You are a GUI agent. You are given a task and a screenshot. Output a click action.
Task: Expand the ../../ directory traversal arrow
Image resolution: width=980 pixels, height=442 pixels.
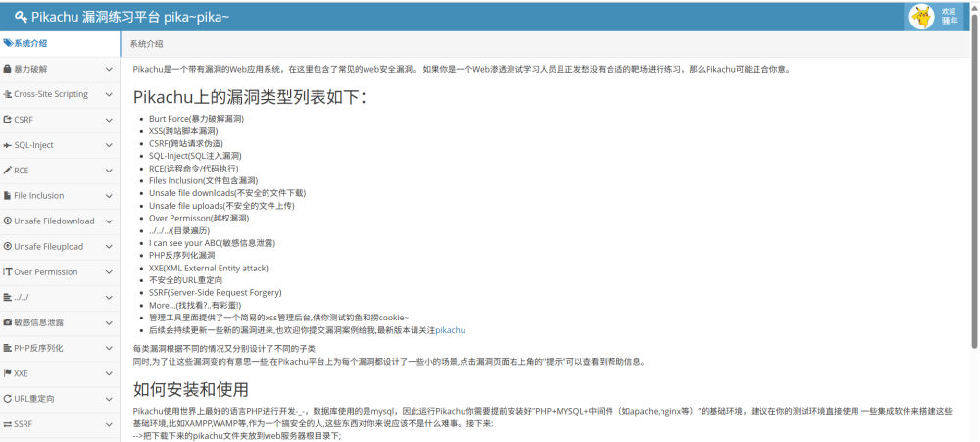click(x=109, y=297)
